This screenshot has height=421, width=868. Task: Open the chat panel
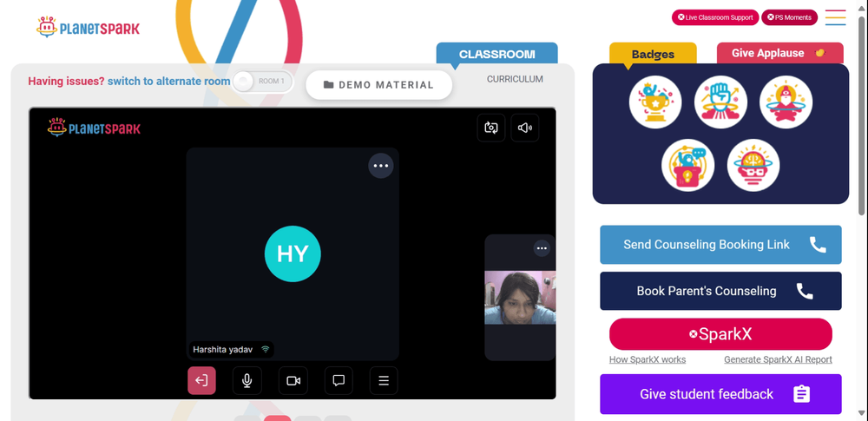(339, 380)
